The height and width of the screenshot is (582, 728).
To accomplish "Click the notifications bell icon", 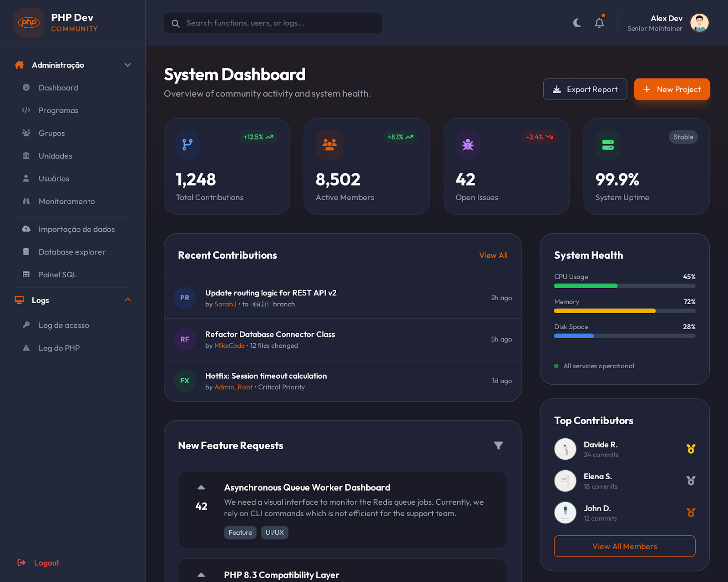I will [599, 23].
